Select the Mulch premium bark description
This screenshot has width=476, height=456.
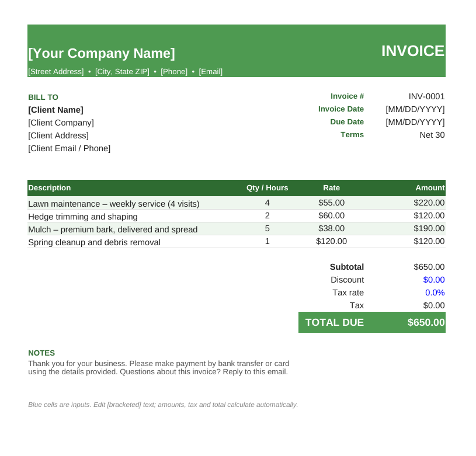tap(113, 229)
